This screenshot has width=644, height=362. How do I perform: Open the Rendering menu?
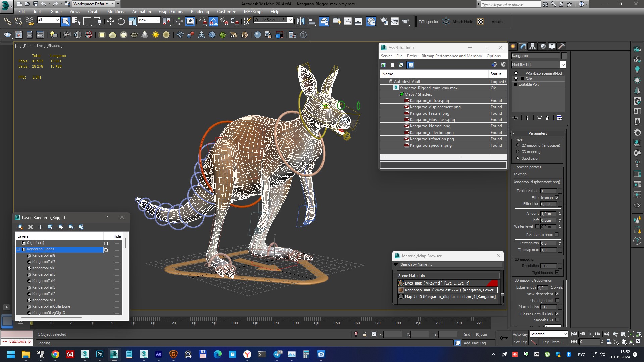click(200, 11)
